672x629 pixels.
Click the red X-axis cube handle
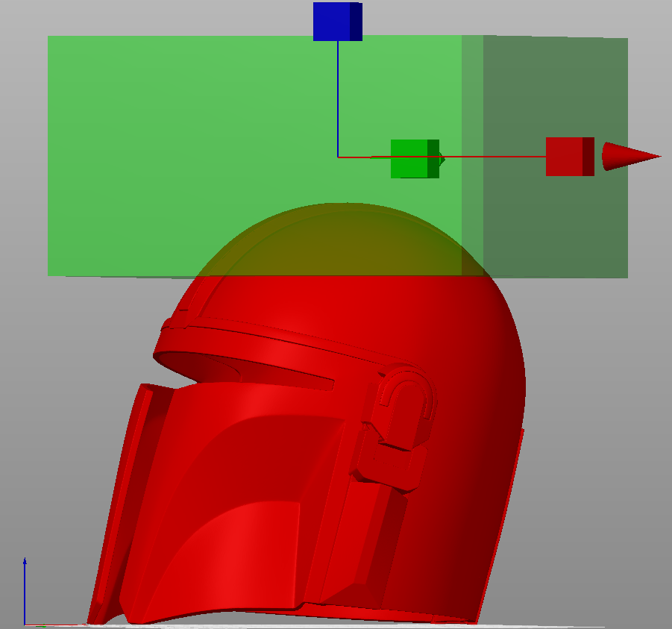[x=570, y=157]
